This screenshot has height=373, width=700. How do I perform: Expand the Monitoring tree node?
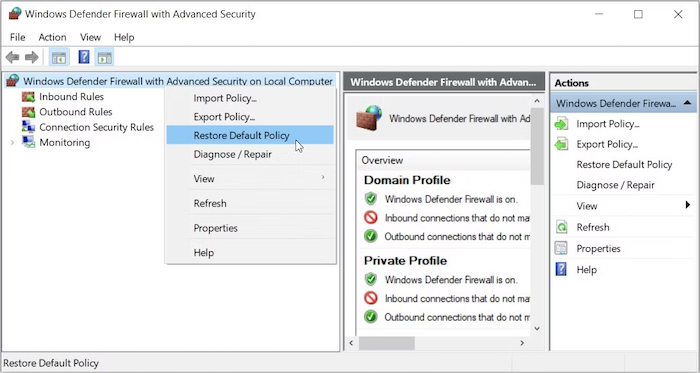click(12, 143)
